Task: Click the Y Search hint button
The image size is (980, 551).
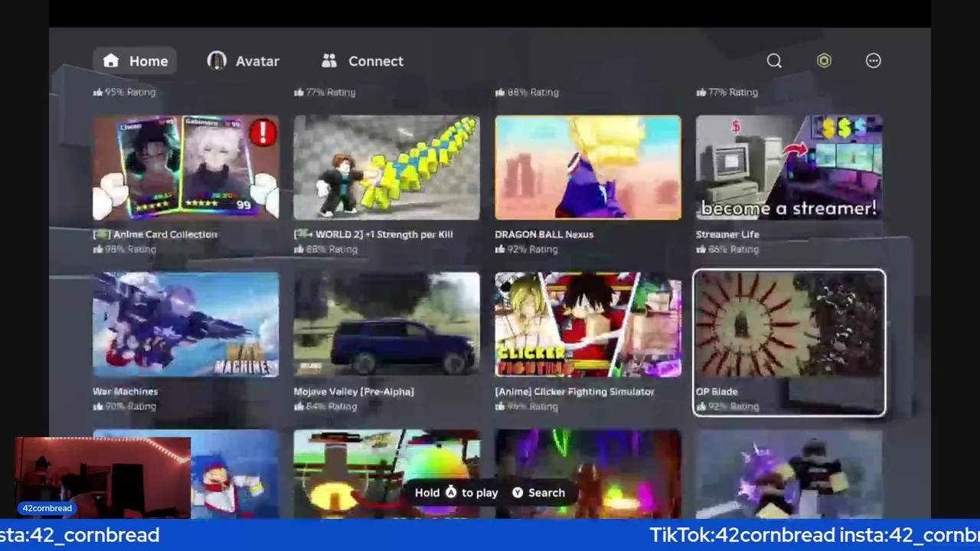Action: coord(538,493)
